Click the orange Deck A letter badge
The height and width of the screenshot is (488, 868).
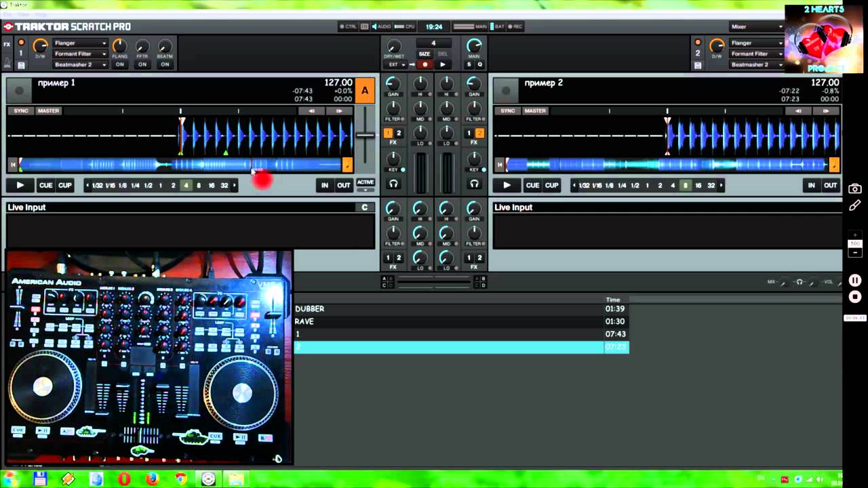tap(365, 91)
